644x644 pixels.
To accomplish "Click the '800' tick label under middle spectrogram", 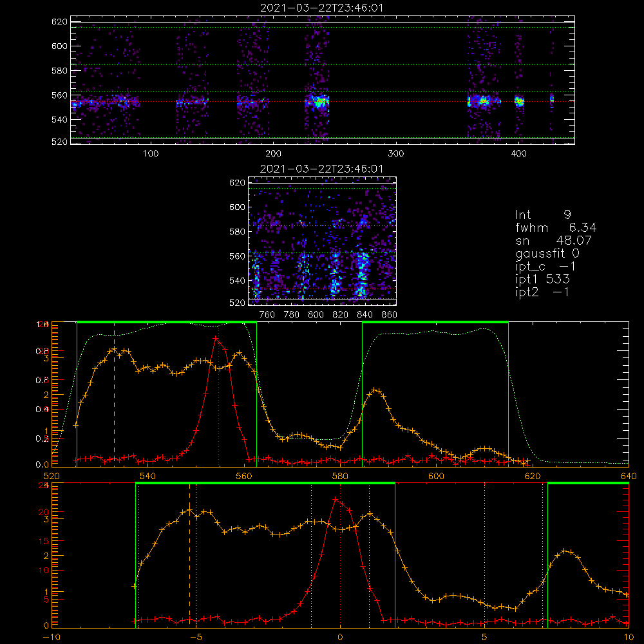I will 316,314.
